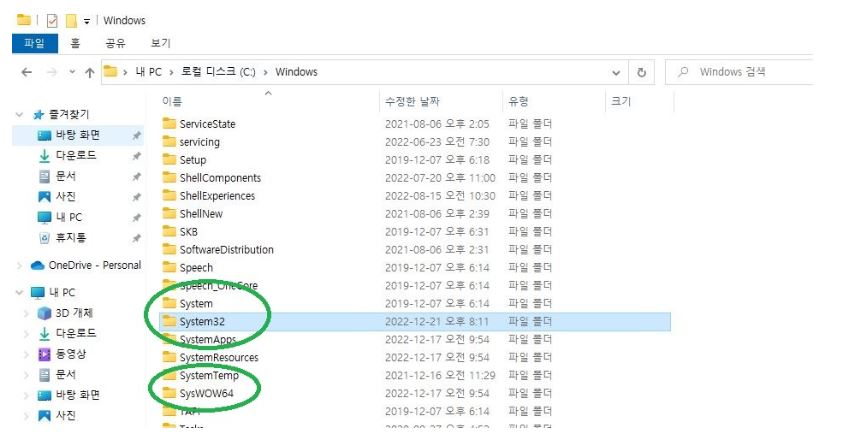Collapse the 내 PC tree node
Image resolution: width=853 pixels, height=432 pixels.
coord(20,293)
